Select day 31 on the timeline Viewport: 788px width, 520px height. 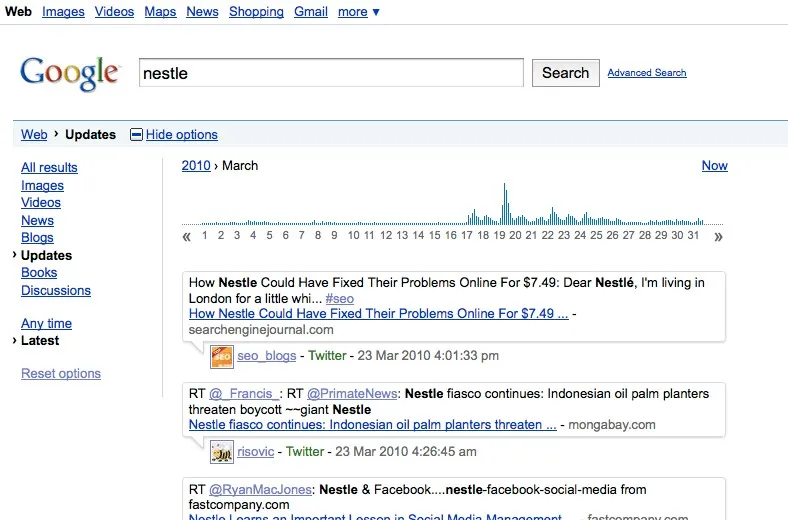694,235
